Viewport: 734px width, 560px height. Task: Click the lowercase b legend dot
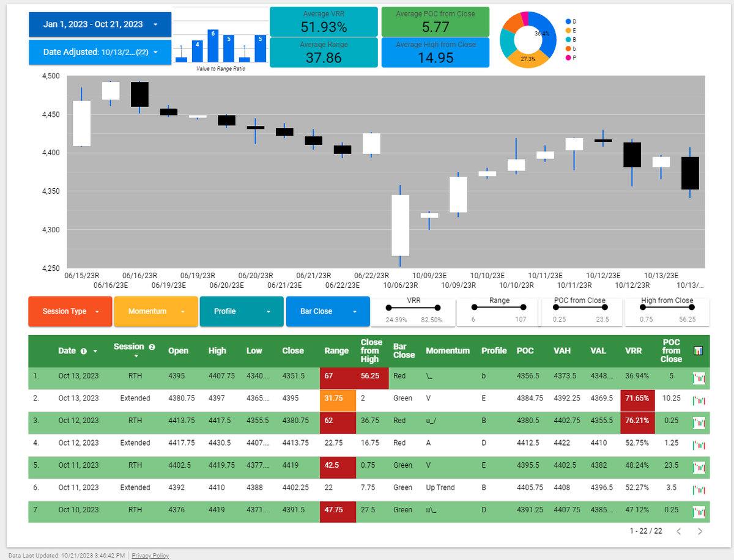[568, 48]
